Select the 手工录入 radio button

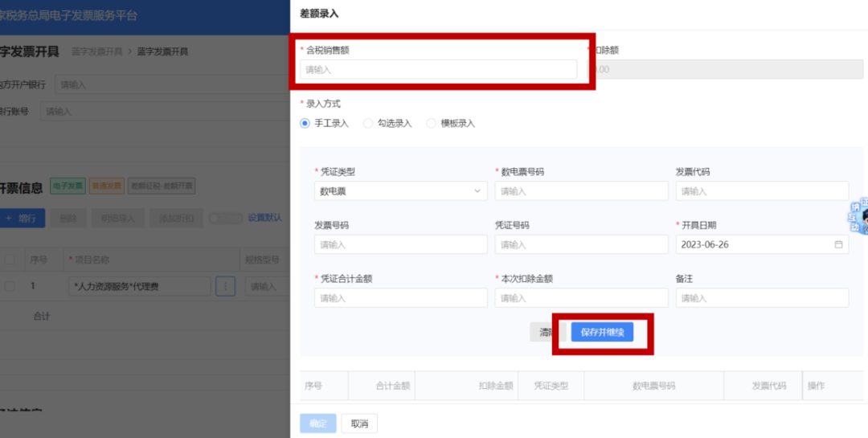point(305,124)
